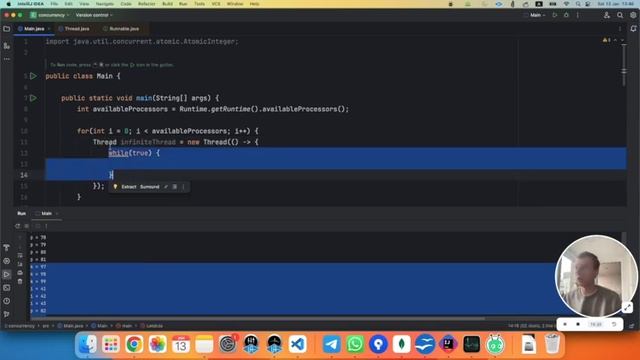The image size is (640, 360).
Task: Open Search Everywhere magnifier icon
Action: tap(620, 15)
